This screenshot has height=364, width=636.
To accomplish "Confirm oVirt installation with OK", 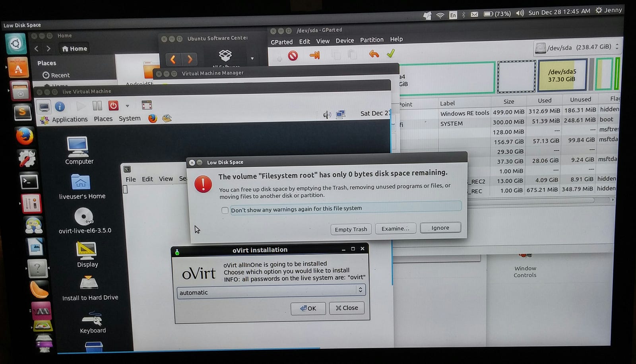I will tap(308, 308).
